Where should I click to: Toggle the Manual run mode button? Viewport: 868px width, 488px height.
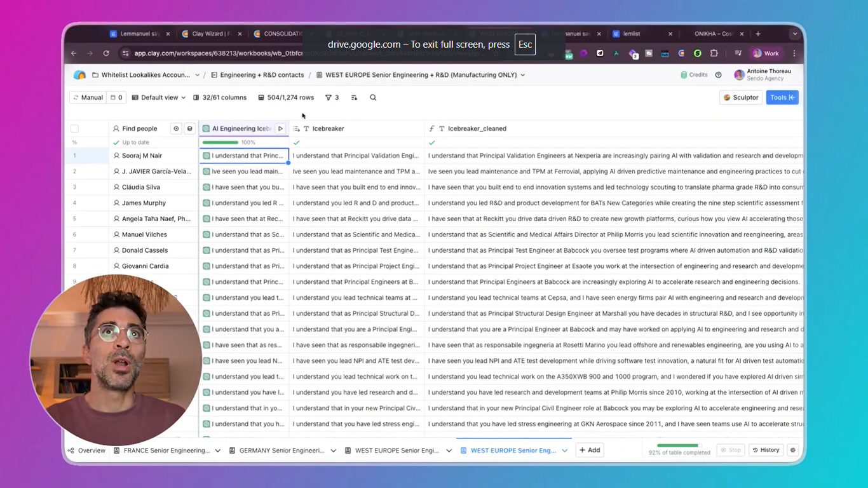click(88, 97)
